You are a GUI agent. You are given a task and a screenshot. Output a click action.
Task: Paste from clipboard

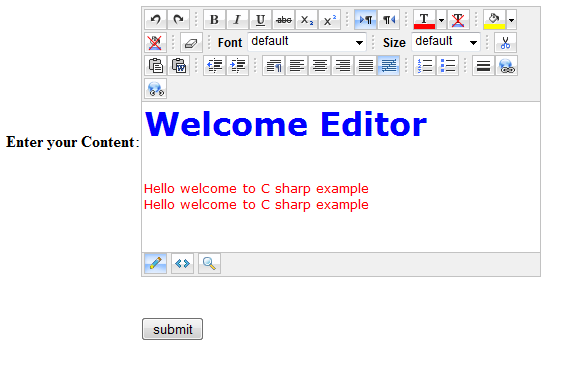[x=156, y=66]
